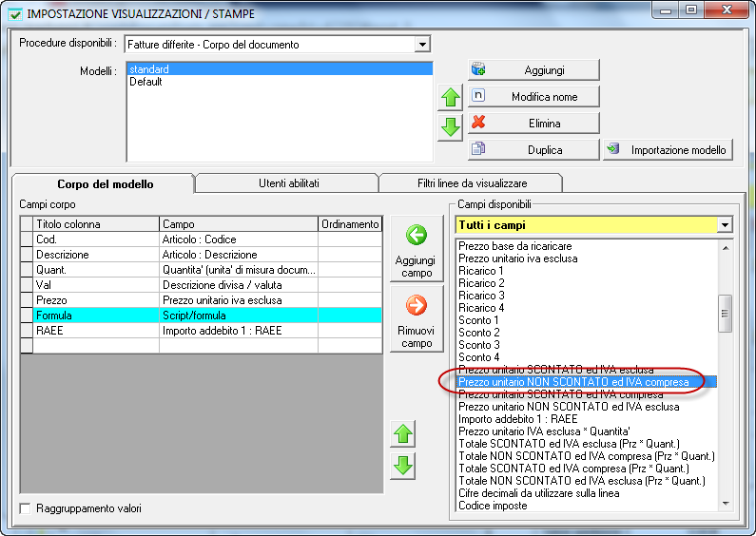The width and height of the screenshot is (756, 536).
Task: Click the Campi disponibili scroll-down arrow
Action: (726, 504)
